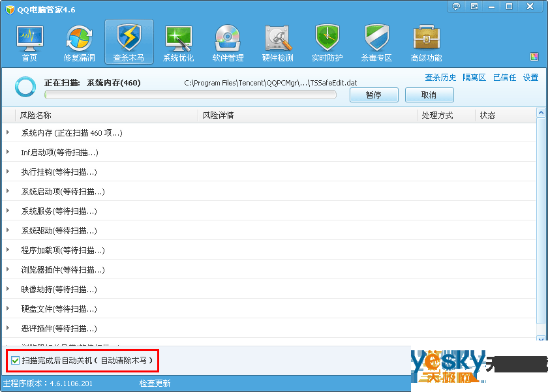
Task: Expand the 执行挂钩 row
Action: [x=8, y=172]
